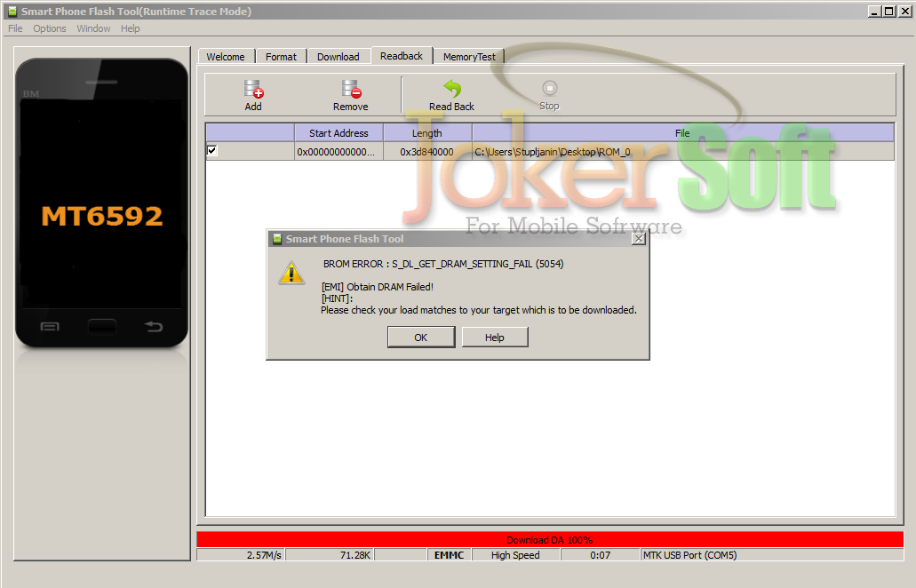Image resolution: width=916 pixels, height=588 pixels.
Task: Switch to the Download tab
Action: [x=339, y=57]
